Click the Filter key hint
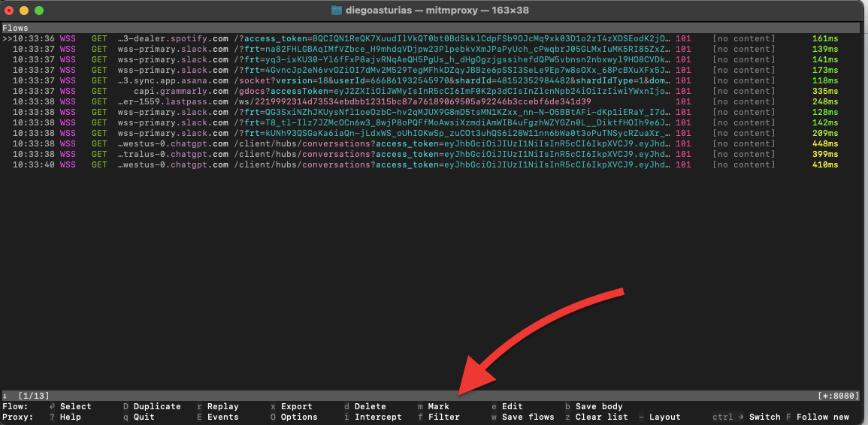The height and width of the screenshot is (425, 868). [x=438, y=417]
